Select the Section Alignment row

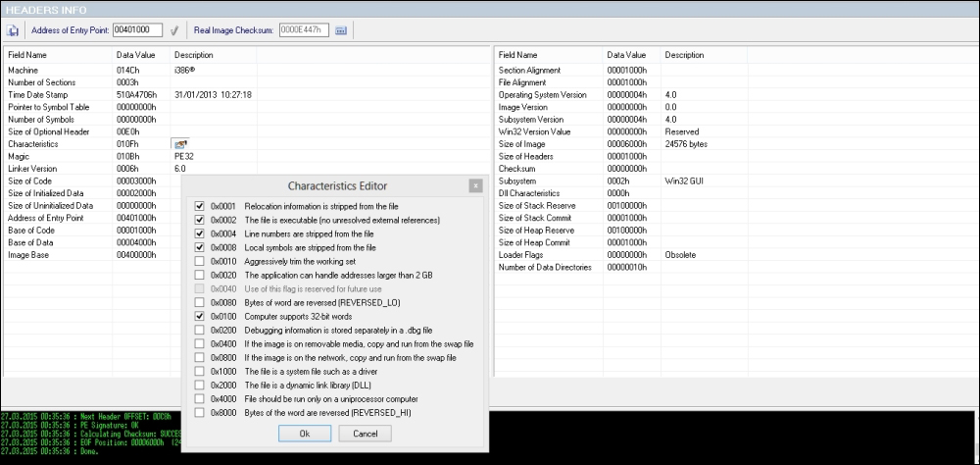coord(735,70)
